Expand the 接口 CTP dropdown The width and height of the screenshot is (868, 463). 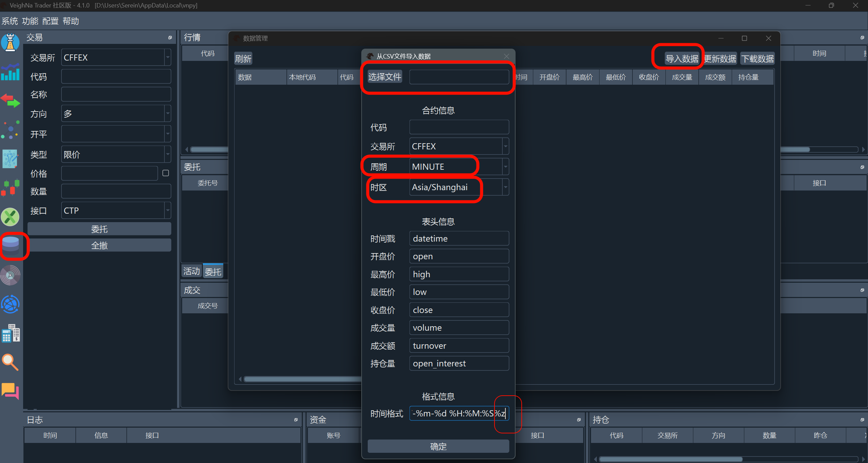168,211
